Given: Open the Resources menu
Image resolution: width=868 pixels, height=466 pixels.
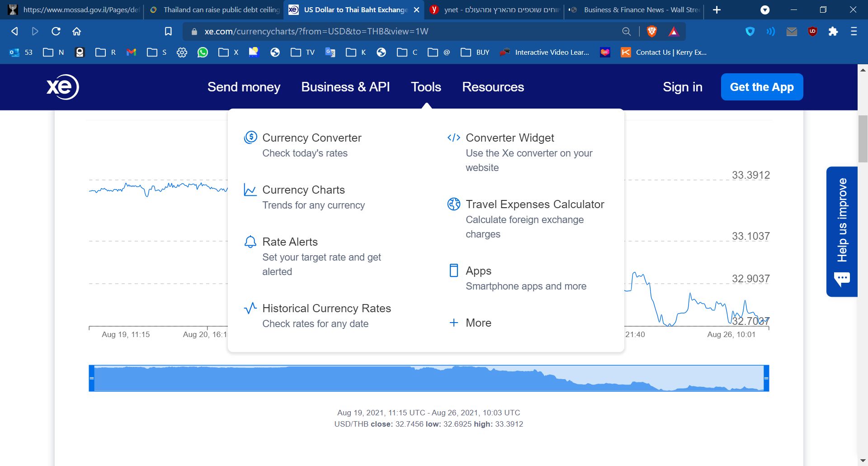Looking at the screenshot, I should (x=493, y=87).
